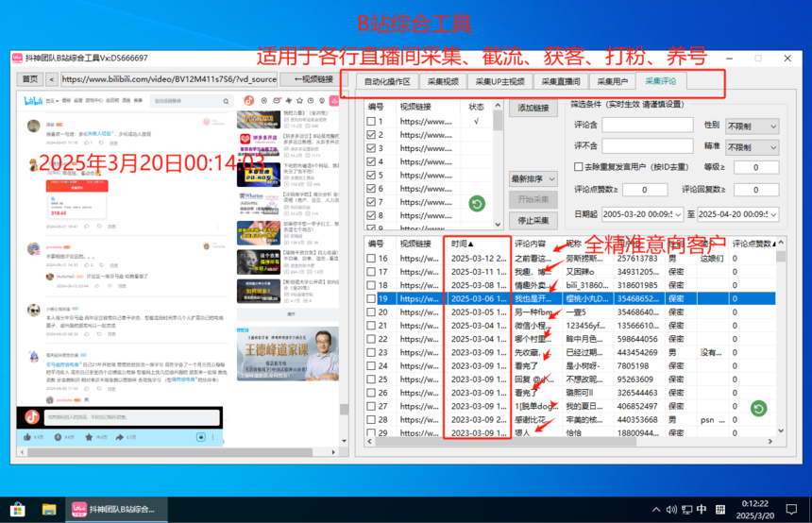Open the history clock icon in Bilibili header

(x=311, y=100)
